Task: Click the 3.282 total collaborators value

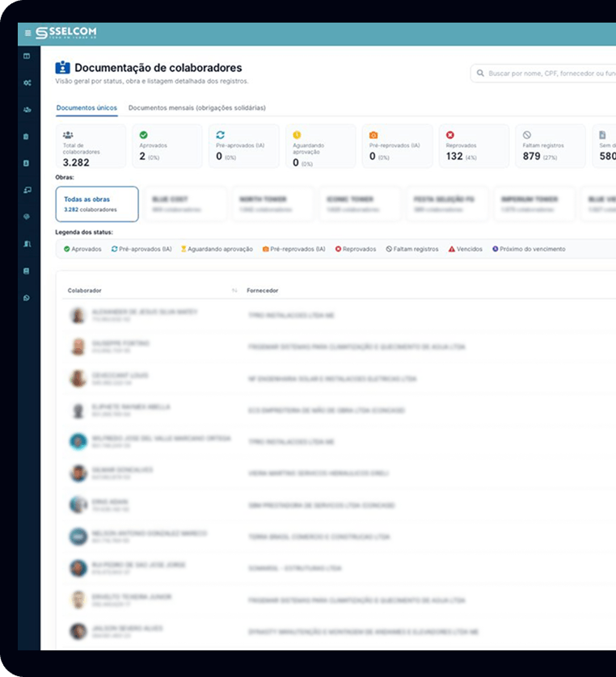Action: pos(76,162)
